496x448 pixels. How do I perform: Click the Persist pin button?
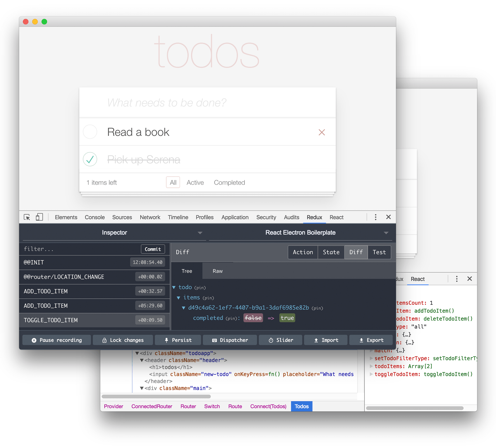coord(178,340)
